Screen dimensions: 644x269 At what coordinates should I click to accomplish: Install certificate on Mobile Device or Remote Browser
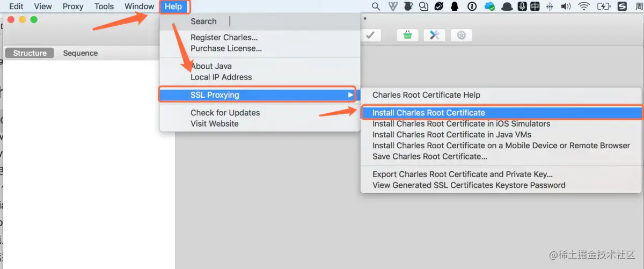click(x=501, y=146)
